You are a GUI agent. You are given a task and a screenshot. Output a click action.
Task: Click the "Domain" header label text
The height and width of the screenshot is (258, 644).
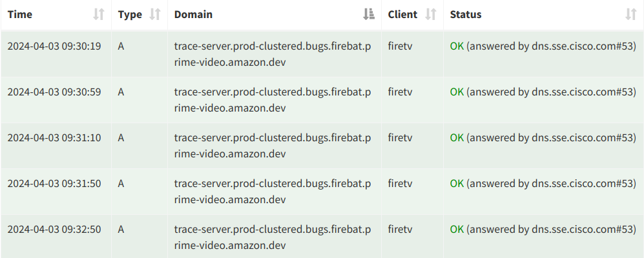pyautogui.click(x=193, y=14)
